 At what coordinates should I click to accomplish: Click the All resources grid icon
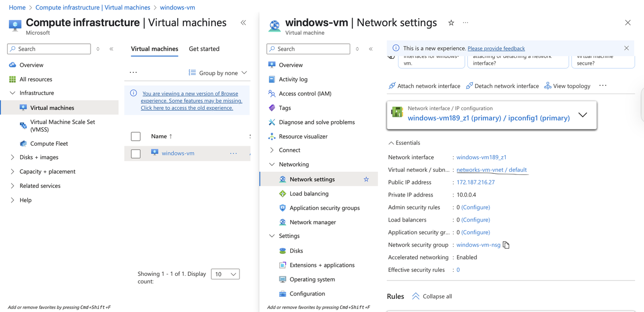[x=13, y=79]
